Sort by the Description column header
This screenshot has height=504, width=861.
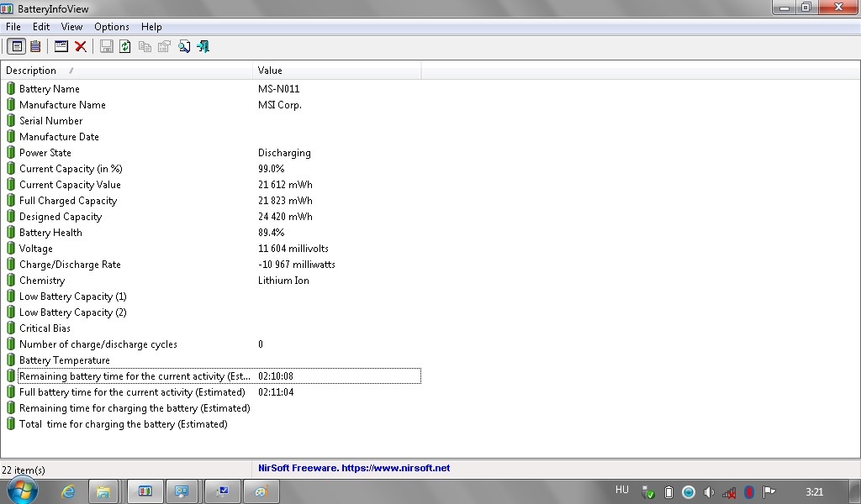coord(126,71)
